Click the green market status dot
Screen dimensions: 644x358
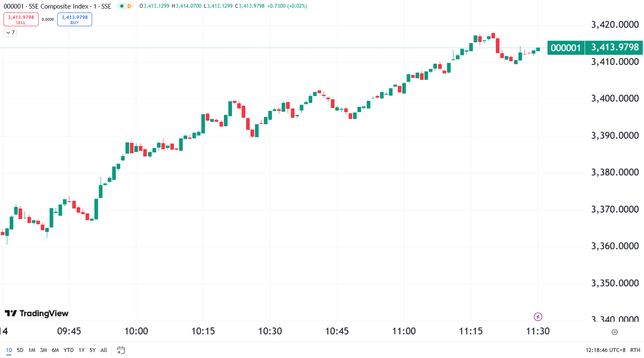[122, 6]
